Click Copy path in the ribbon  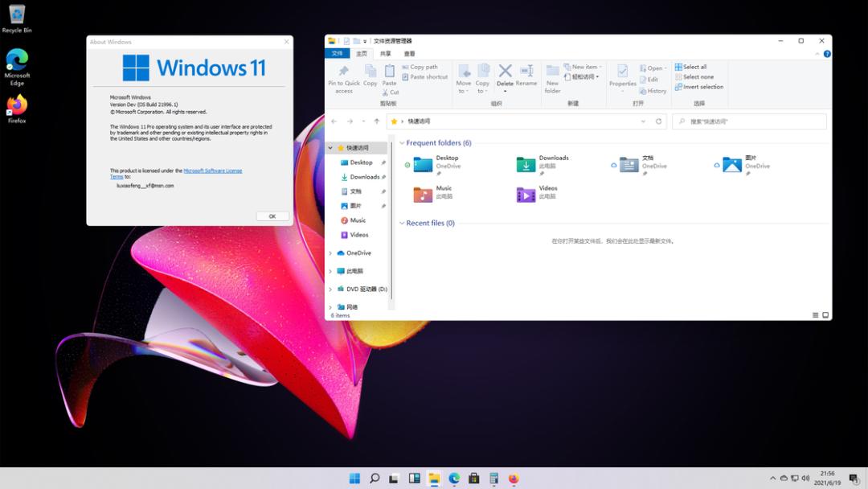click(420, 67)
